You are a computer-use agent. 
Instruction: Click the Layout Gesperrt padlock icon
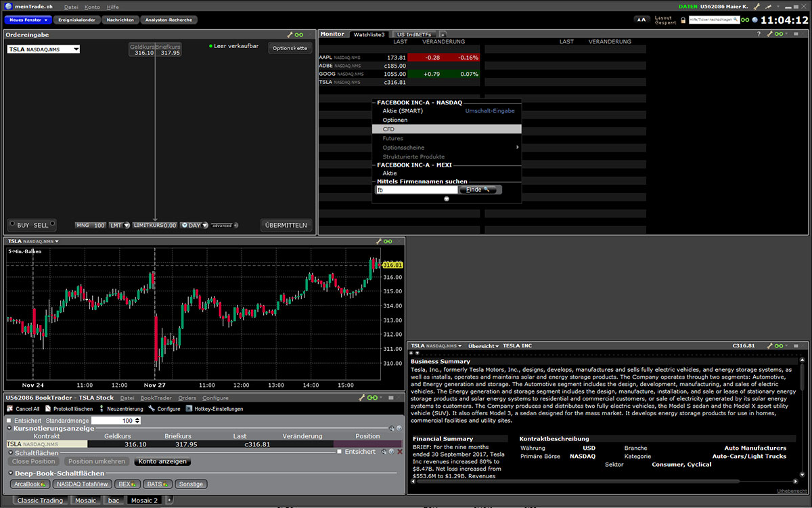(683, 20)
